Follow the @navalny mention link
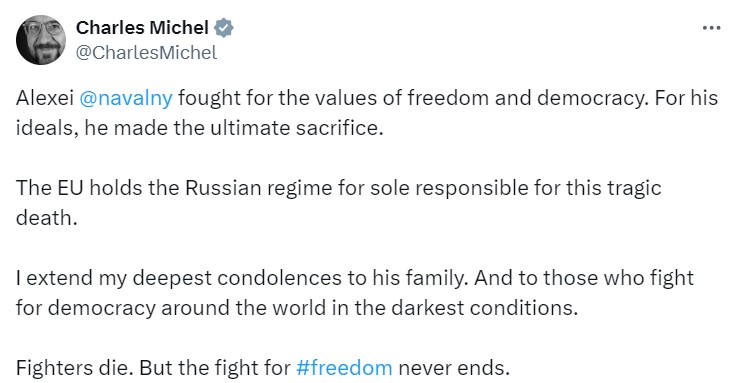The height and width of the screenshot is (383, 738). (x=126, y=98)
